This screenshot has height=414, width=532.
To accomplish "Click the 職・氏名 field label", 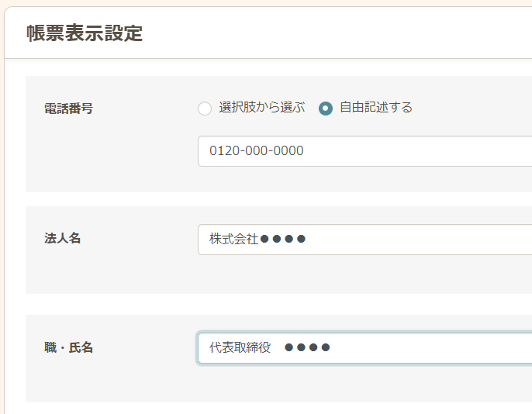I will pos(69,347).
